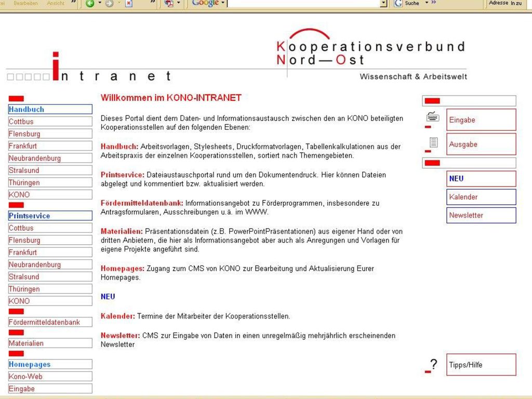Open Frankfurt under Printservice
532x399 pixels.
click(50, 252)
